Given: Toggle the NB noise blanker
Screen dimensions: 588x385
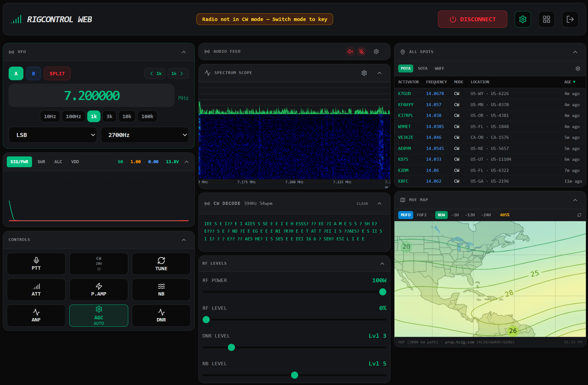Looking at the screenshot, I should pyautogui.click(x=161, y=290).
